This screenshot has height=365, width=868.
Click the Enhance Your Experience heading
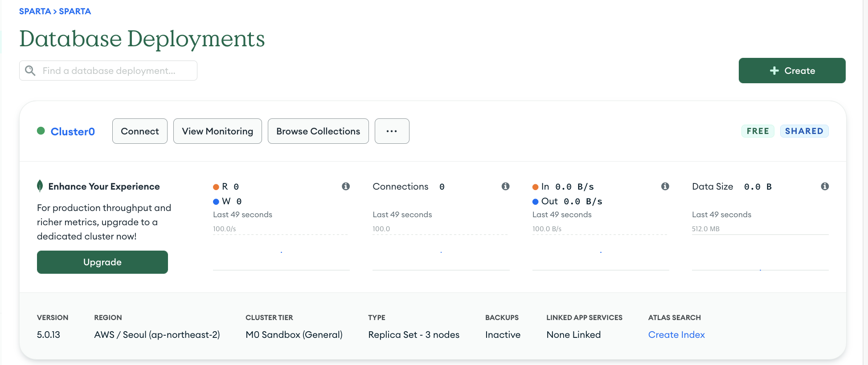coord(104,187)
